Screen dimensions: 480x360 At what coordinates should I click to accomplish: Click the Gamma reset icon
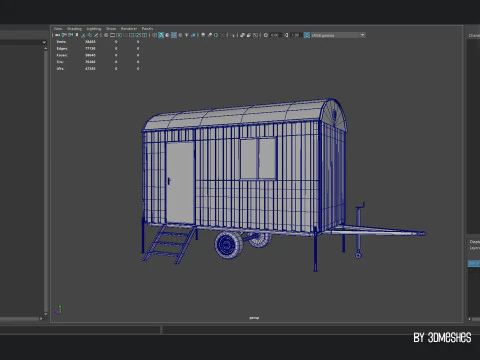286,35
